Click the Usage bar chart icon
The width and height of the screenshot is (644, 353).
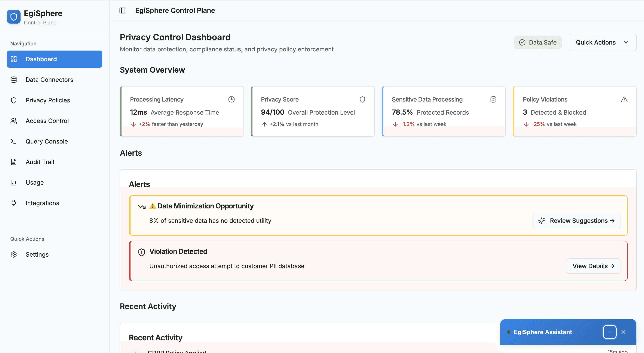click(14, 182)
